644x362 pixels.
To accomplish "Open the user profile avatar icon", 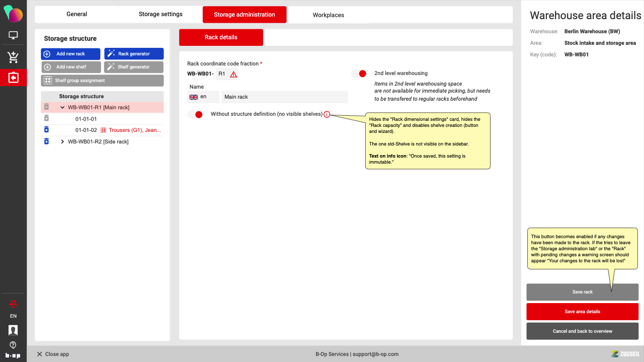I will click(13, 330).
